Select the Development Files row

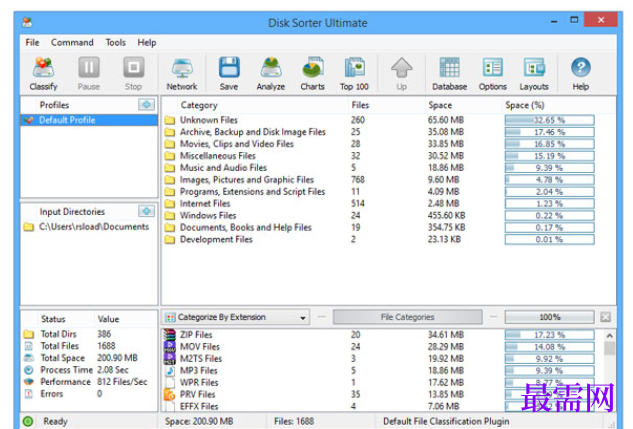point(379,239)
